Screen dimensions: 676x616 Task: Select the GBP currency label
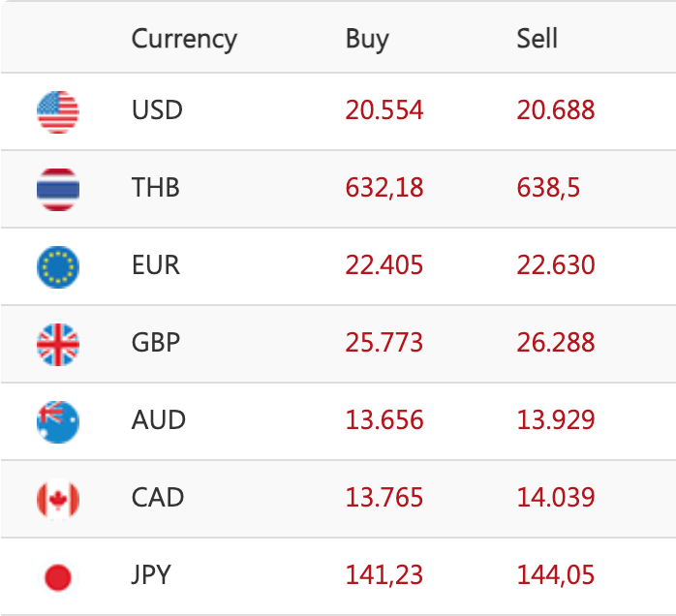pos(156,343)
